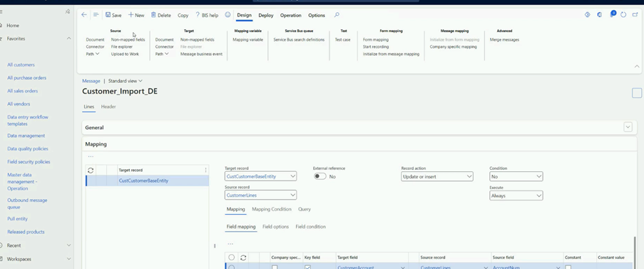Viewport: 644px width, 269px height.
Task: Show the notifications badge icon
Action: (613, 14)
